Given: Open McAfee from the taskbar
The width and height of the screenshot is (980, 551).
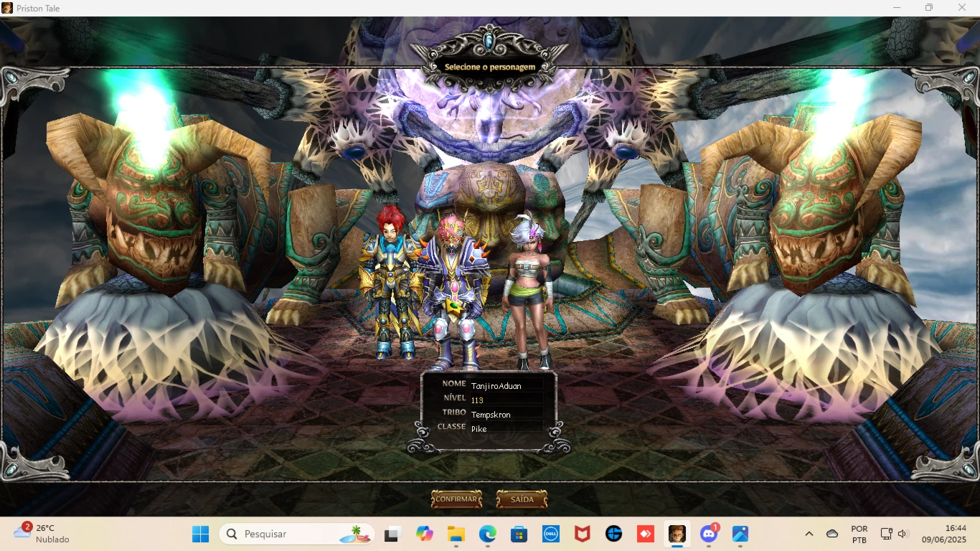Looking at the screenshot, I should 583,534.
